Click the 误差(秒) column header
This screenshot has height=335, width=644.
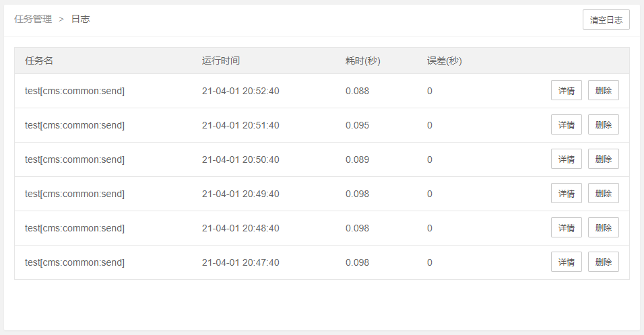point(445,61)
